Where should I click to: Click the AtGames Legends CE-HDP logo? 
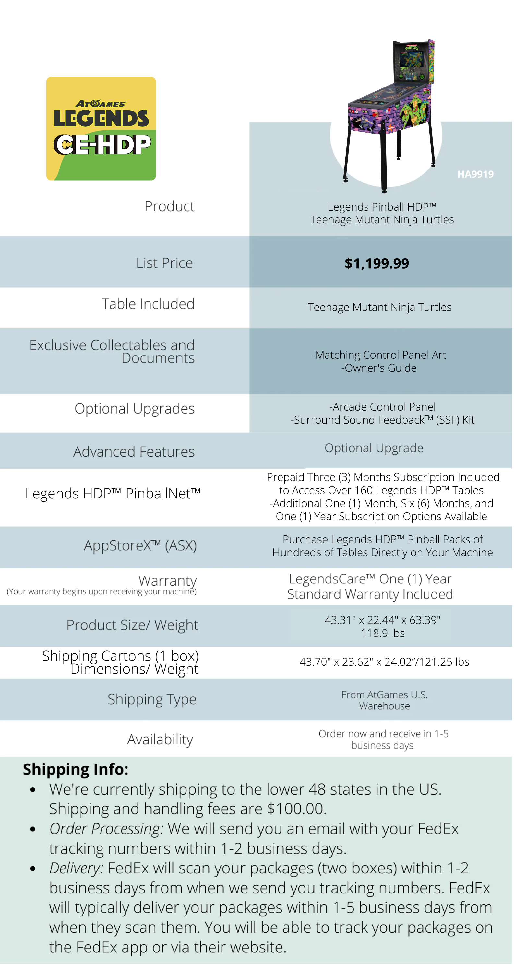(101, 129)
